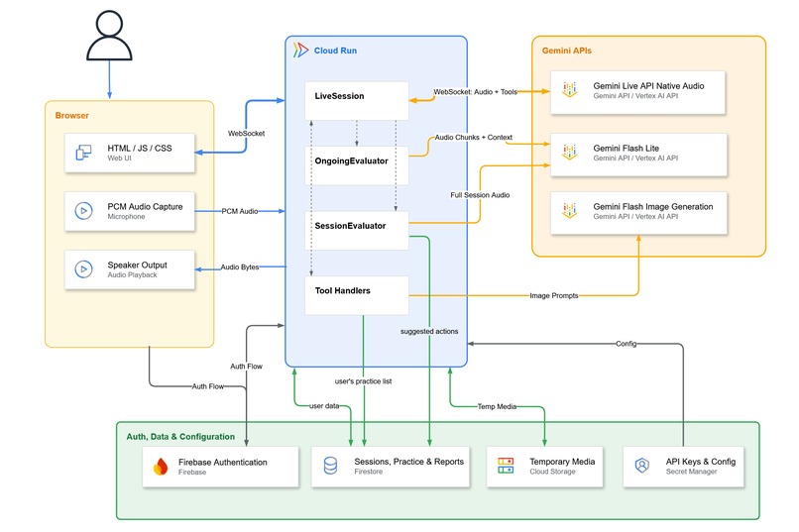Click the HTML / JS / CSS Web UI icon
799x532 pixels.
pyautogui.click(x=83, y=153)
